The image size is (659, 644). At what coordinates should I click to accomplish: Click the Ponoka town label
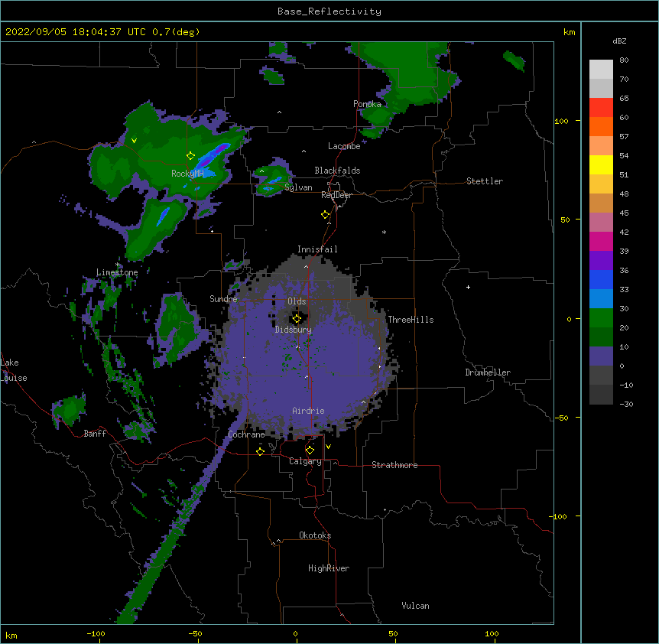[367, 104]
